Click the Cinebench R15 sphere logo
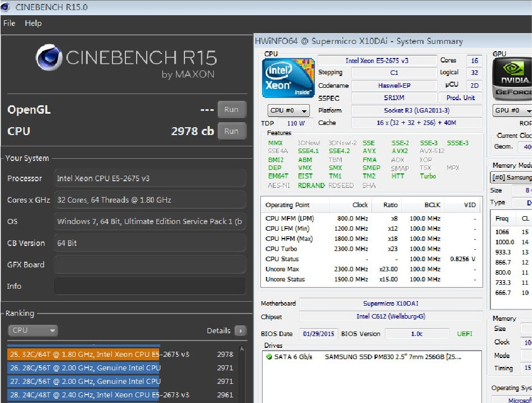Screen dimensions: 532x403 click(x=49, y=57)
